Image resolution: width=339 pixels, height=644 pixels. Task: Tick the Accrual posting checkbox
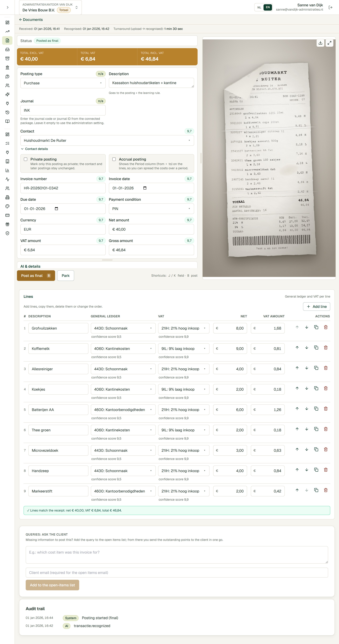[x=114, y=159]
